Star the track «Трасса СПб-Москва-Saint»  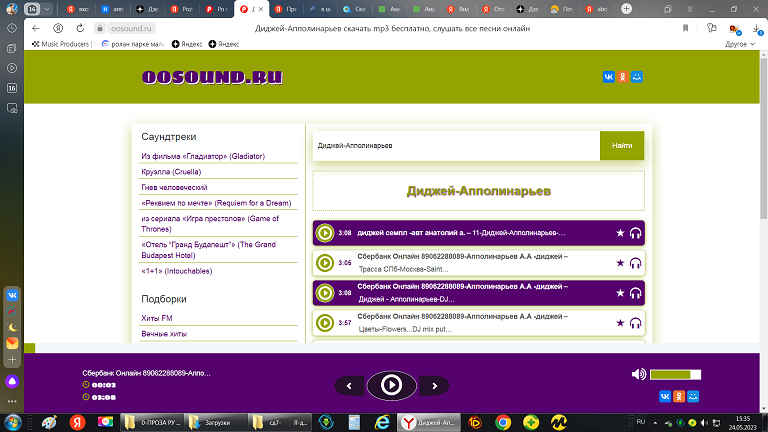[x=620, y=263]
